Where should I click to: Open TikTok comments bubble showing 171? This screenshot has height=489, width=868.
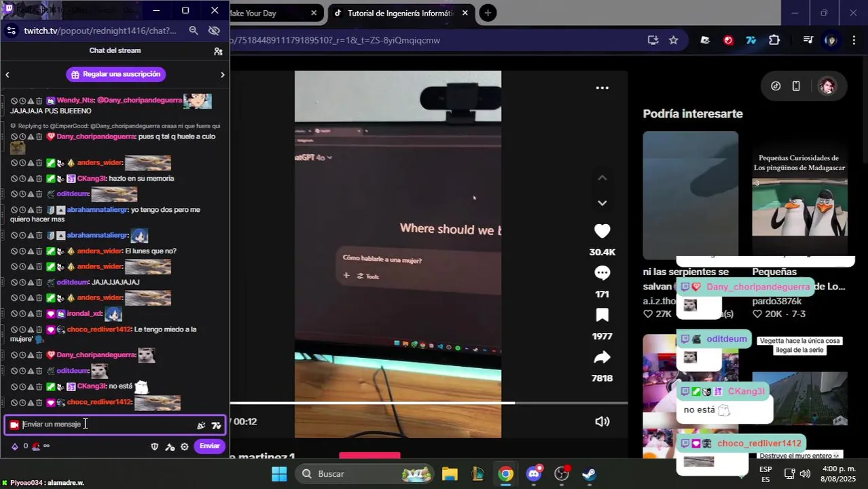click(602, 273)
